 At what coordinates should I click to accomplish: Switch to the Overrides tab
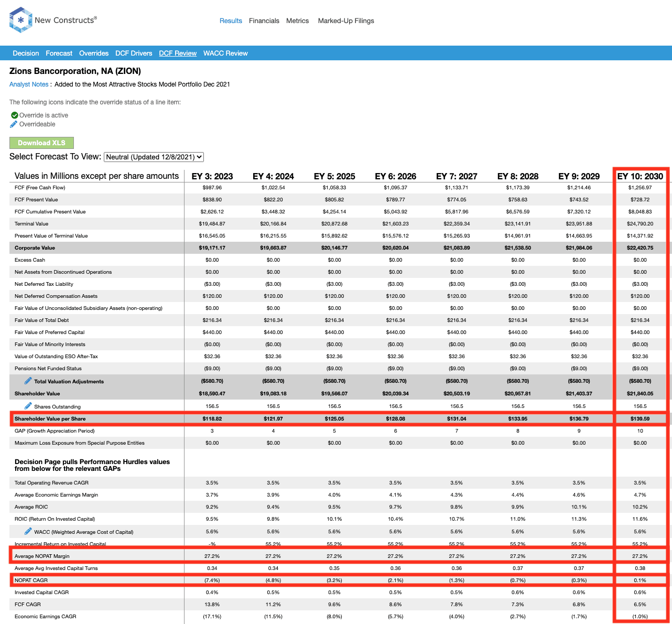[94, 53]
